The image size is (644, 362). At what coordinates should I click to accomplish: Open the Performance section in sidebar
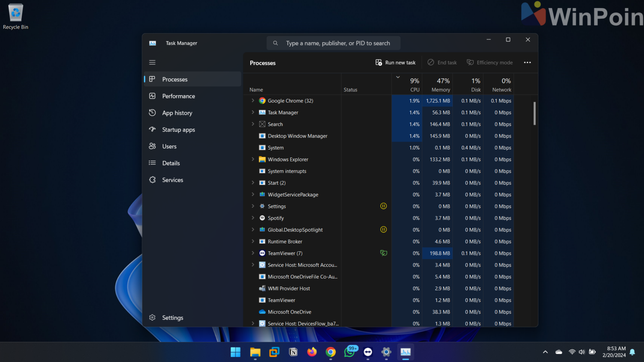[178, 96]
